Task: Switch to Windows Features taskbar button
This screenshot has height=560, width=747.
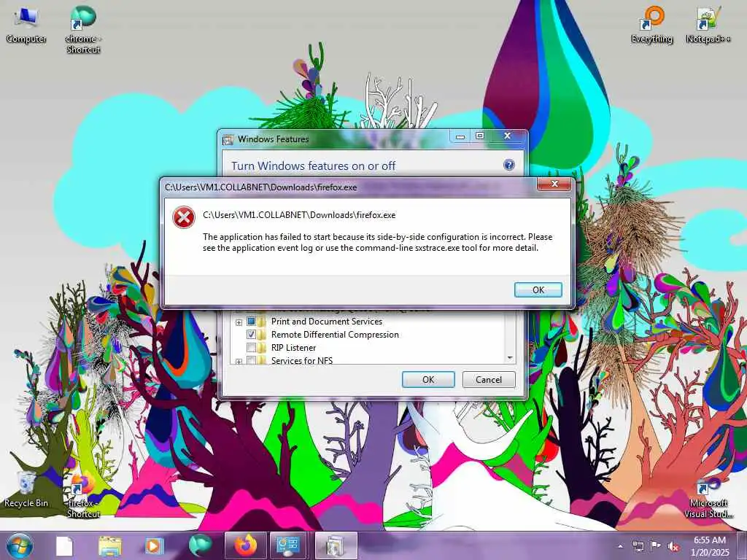Action: coord(336,545)
